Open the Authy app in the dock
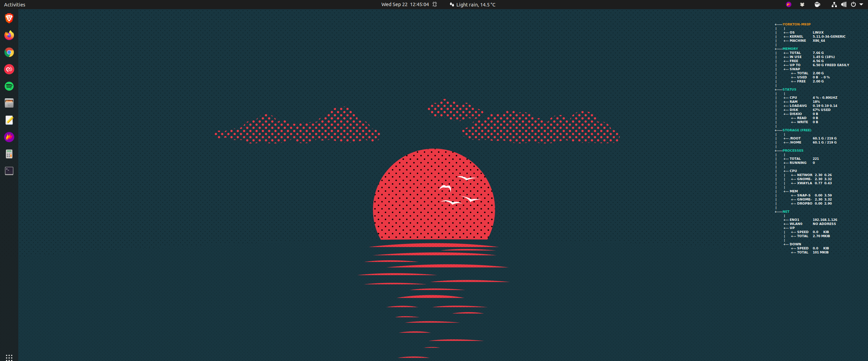 (x=9, y=69)
